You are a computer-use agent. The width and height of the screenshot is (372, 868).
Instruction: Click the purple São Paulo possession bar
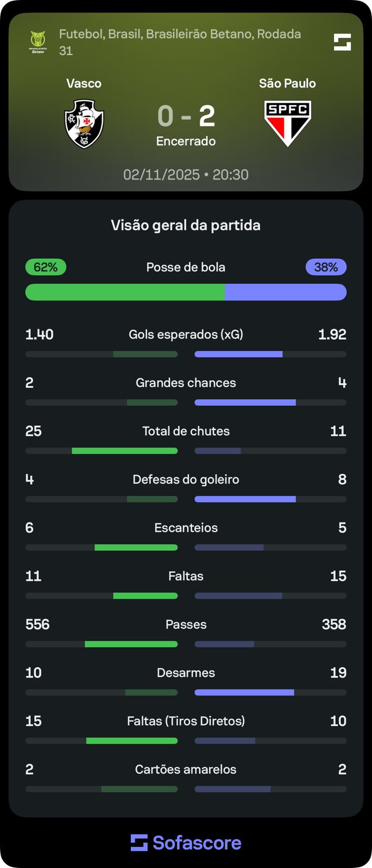[x=286, y=292]
